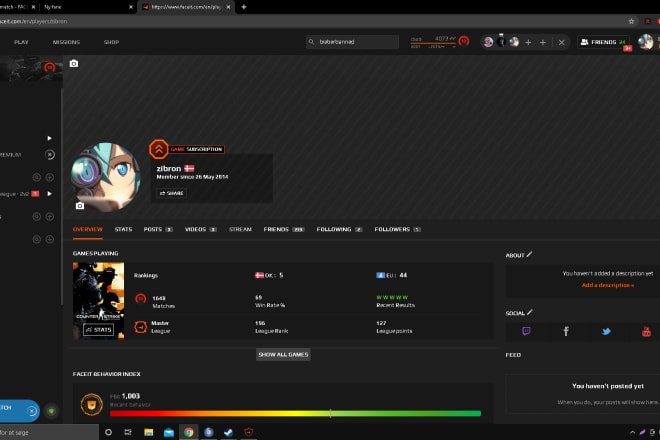
Task: Open the Facebook social link icon
Action: coord(566,331)
